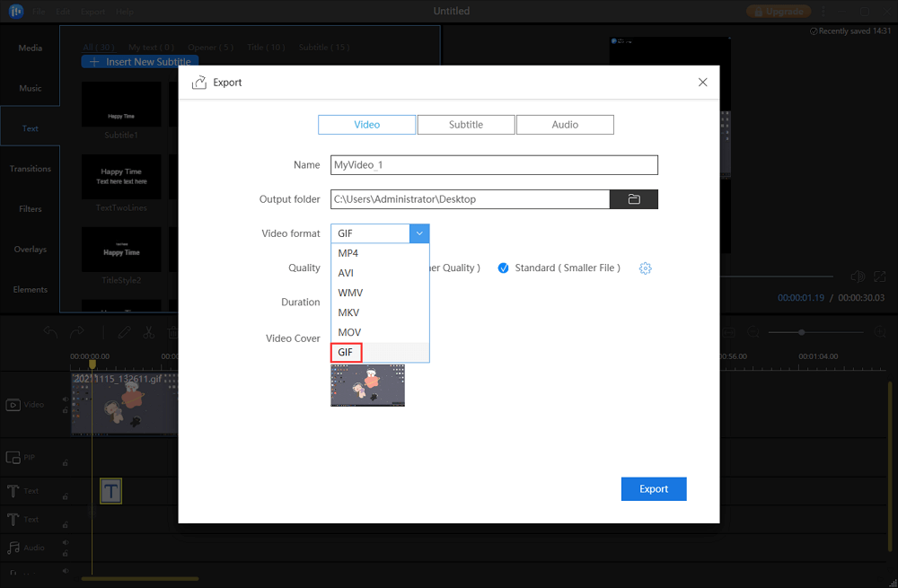Toggle the PIP track lock icon
The image size is (898, 588).
pyautogui.click(x=66, y=462)
